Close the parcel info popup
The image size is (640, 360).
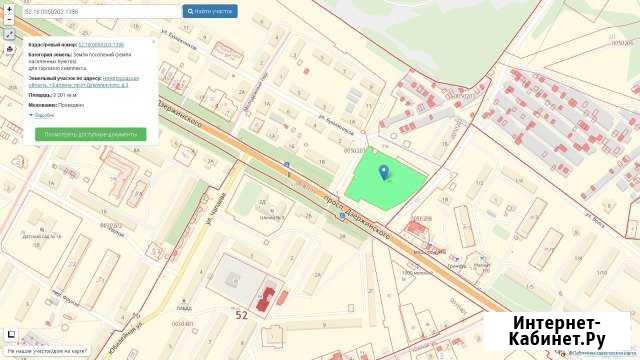pos(153,42)
